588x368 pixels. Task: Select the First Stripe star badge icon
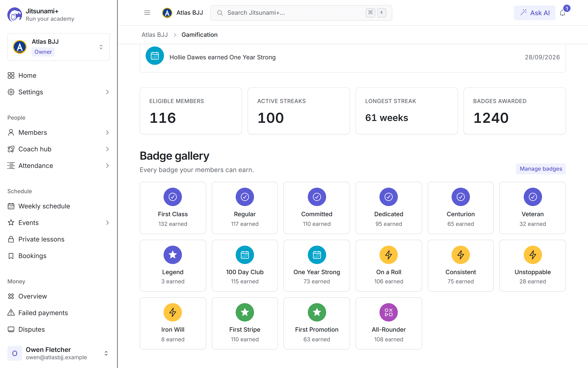245,312
